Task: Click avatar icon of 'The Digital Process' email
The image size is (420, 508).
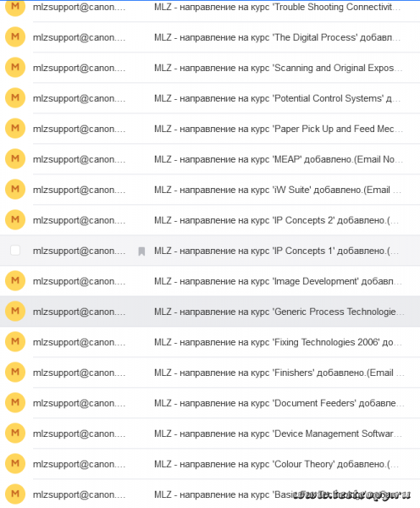Action: pyautogui.click(x=15, y=37)
